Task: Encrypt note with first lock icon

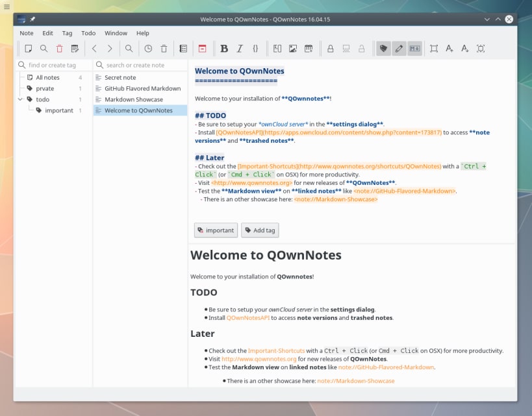Action: (330, 49)
